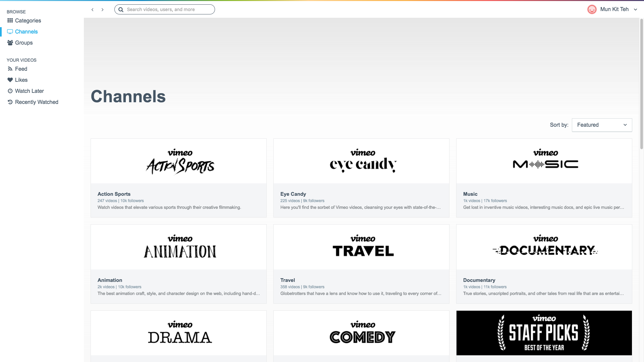The height and width of the screenshot is (362, 644).
Task: Click '225 videos | 9k followers' under Eye Candy
Action: [x=302, y=201]
